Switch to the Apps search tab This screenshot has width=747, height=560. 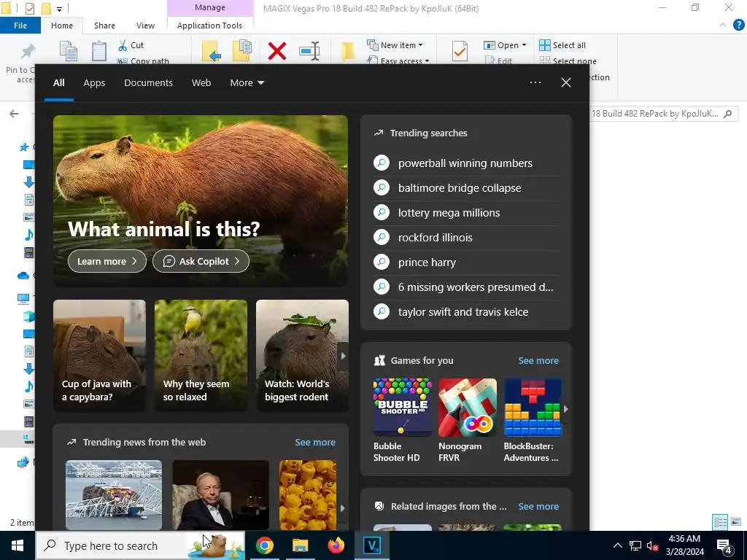(94, 82)
